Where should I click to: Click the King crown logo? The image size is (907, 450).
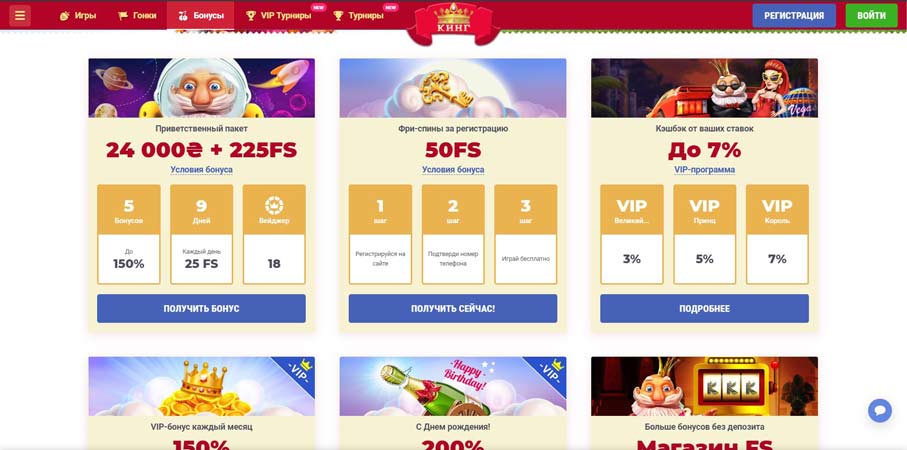pos(454,23)
